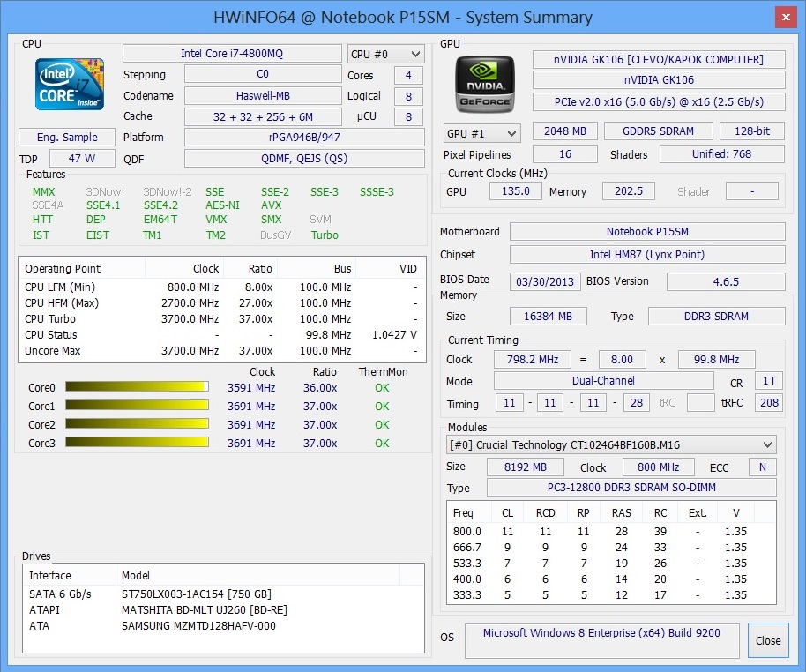Click the Cache 32 + 32 + 256 + 6M field
The image size is (806, 672).
click(263, 116)
